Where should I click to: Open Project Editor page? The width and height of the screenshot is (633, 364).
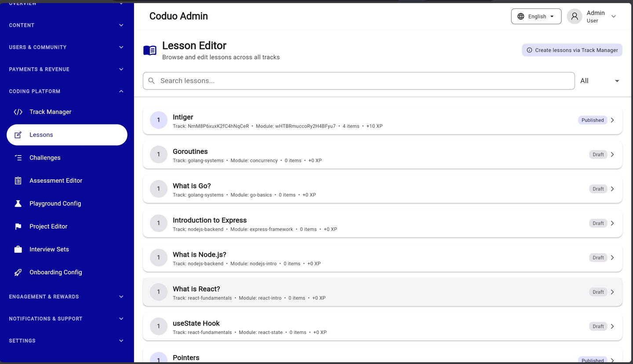(x=67, y=226)
